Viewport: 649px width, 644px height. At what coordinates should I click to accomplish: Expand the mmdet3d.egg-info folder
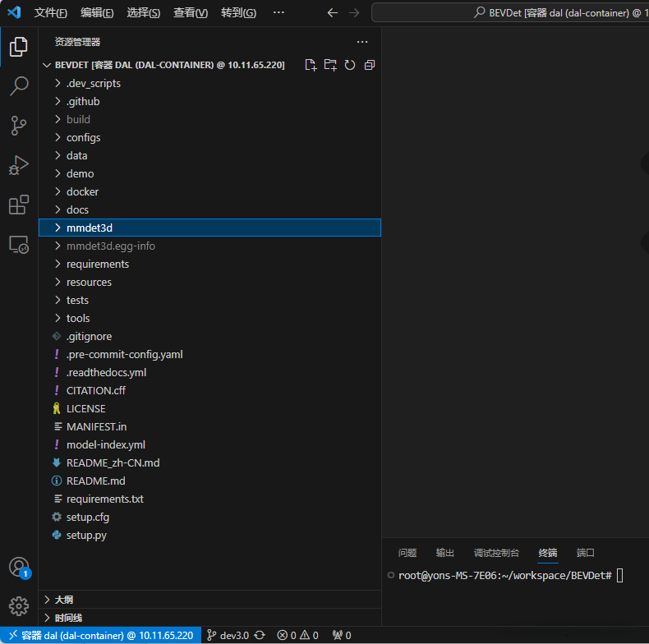click(x=209, y=246)
